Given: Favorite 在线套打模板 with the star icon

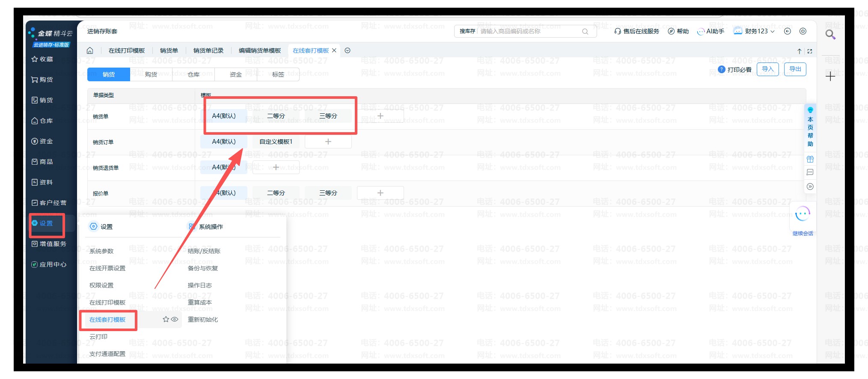Looking at the screenshot, I should (x=166, y=319).
